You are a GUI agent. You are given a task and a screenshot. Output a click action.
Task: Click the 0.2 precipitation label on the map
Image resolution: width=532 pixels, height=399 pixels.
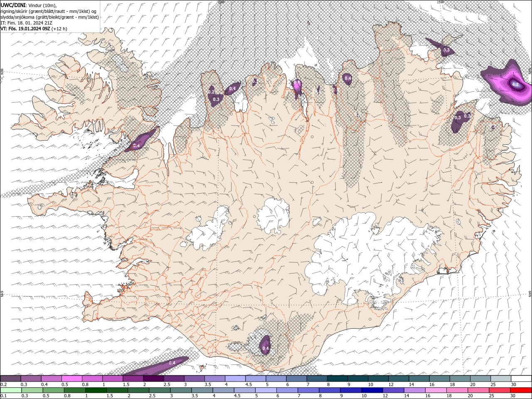(x=212, y=92)
